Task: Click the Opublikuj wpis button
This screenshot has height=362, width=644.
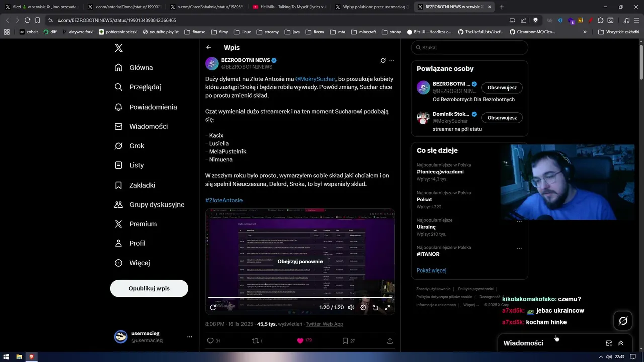Action: pos(149,288)
